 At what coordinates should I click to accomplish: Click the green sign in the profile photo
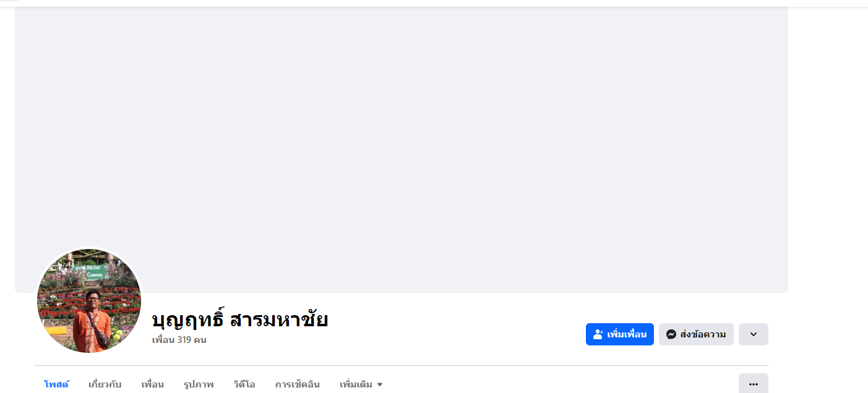tap(96, 273)
